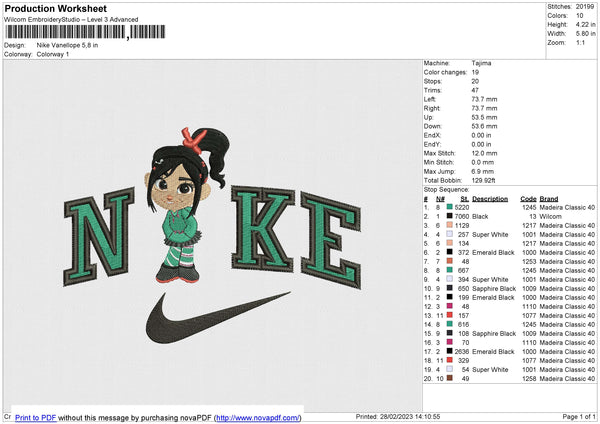Click the max jump value 6.9 mm
Viewport: 600px width, 424px height.
483,171
